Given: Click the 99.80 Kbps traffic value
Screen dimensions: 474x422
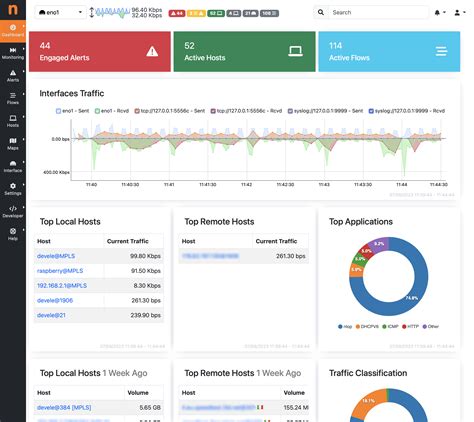Looking at the screenshot, I should tap(145, 256).
